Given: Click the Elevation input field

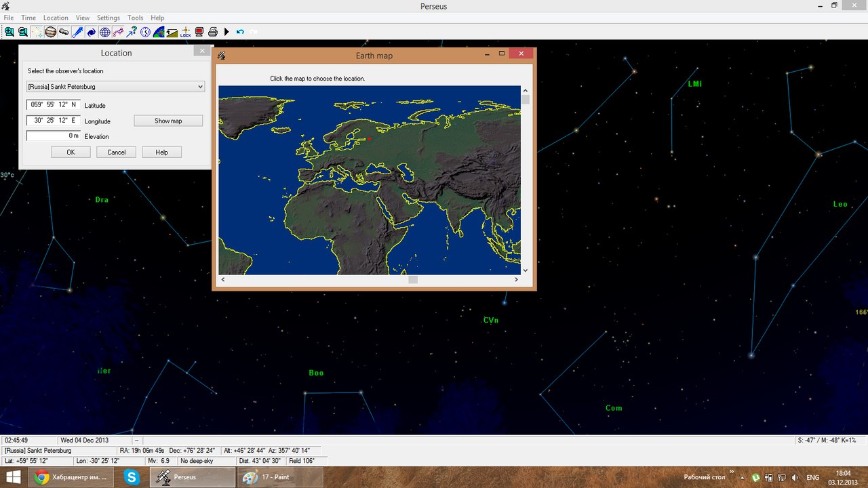Looking at the screenshot, I should pos(54,136).
